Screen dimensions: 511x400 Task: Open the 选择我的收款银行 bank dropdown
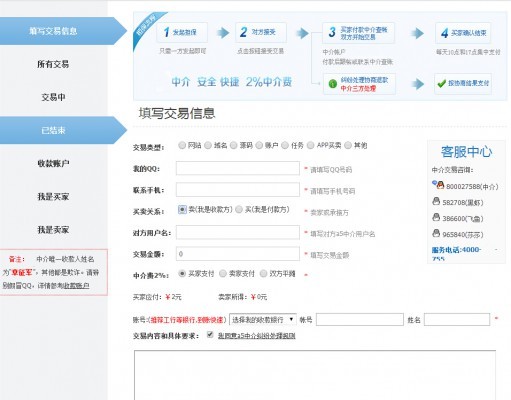(x=263, y=319)
